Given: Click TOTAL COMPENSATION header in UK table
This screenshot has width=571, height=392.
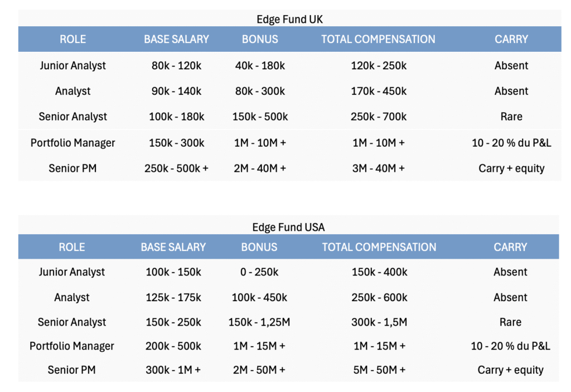Looking at the screenshot, I should point(378,40).
